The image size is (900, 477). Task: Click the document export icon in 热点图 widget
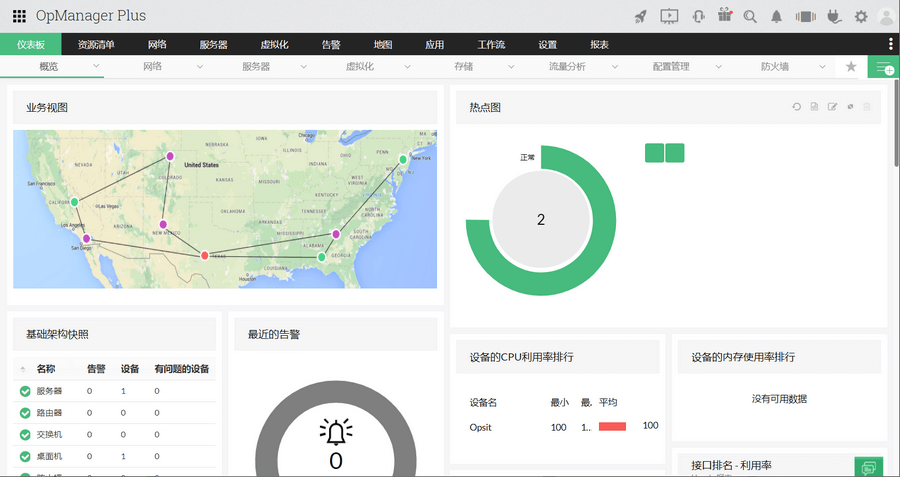pos(814,107)
